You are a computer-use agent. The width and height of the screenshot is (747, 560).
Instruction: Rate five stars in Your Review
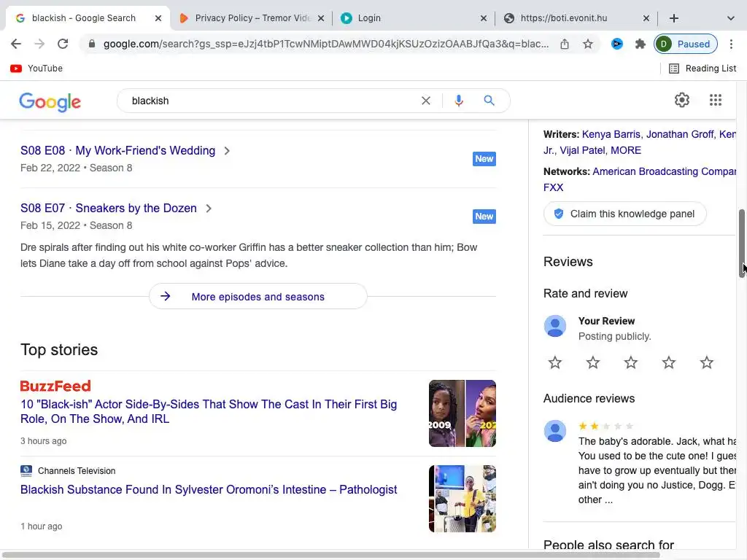tap(706, 363)
